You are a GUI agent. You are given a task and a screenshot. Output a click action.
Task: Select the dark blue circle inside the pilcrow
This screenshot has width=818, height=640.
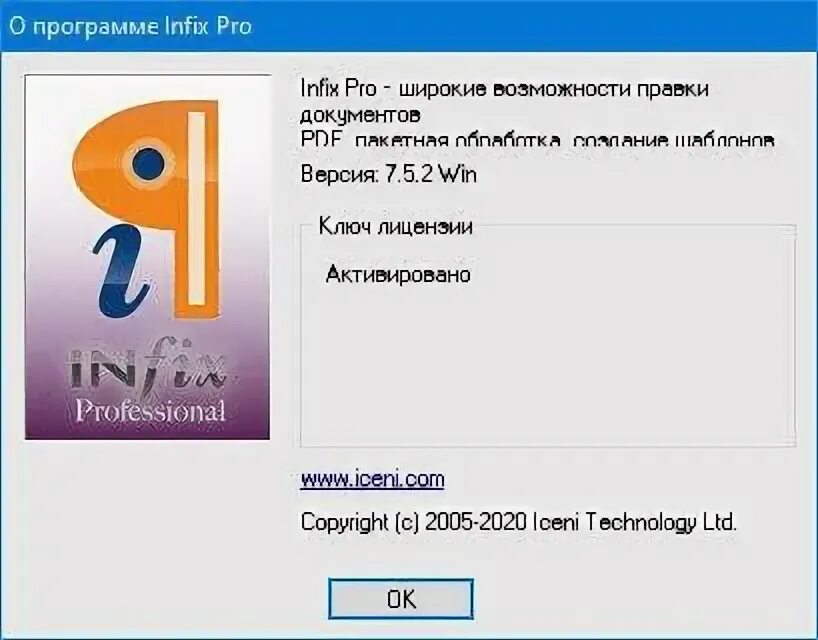click(x=148, y=163)
